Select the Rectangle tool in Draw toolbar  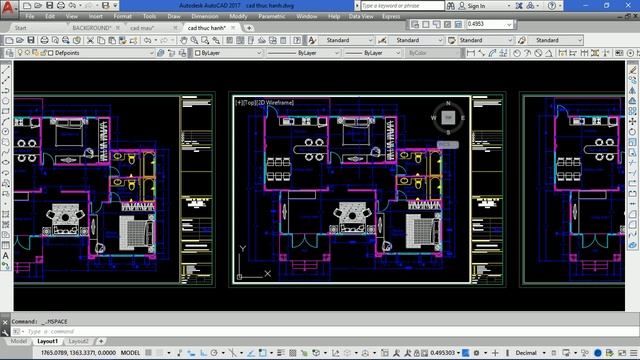[x=6, y=111]
